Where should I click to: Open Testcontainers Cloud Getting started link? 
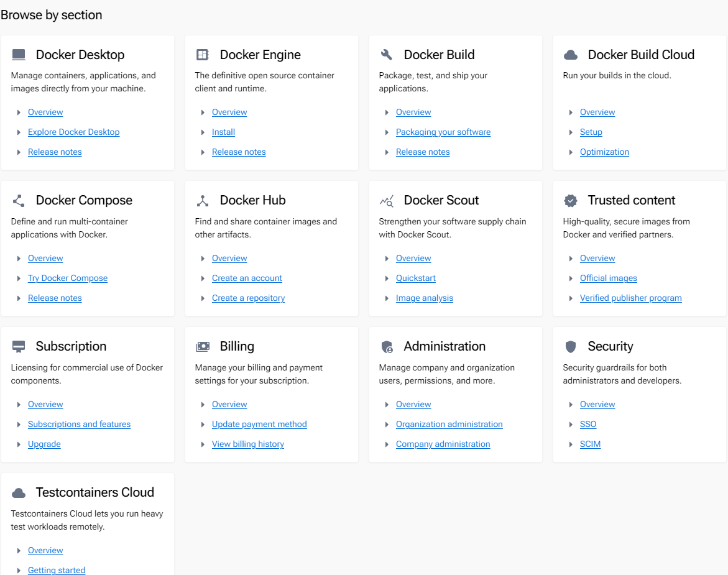[x=57, y=570]
